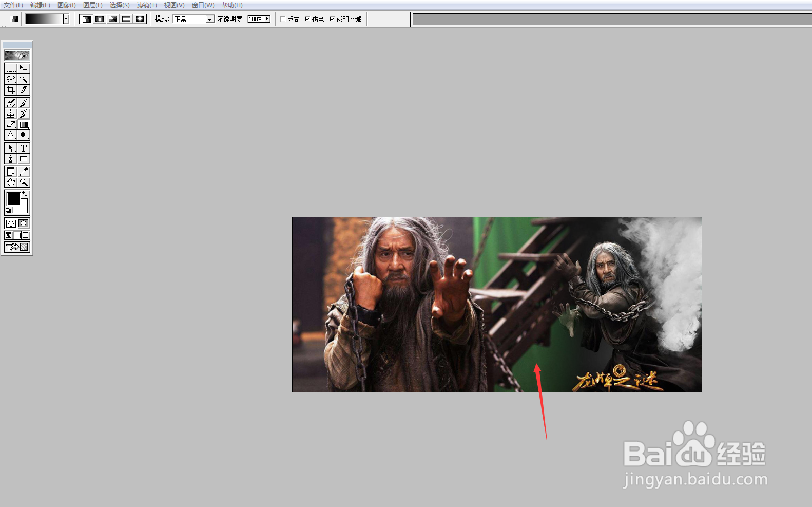Screen dimensions: 812x507
Task: Click the movie poster image on canvas
Action: 497,305
